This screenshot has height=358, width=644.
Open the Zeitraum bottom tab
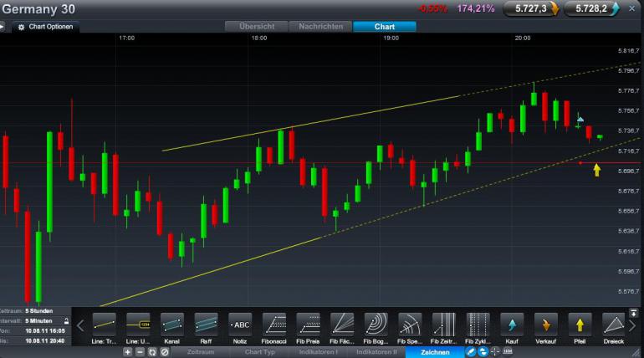[x=201, y=352]
